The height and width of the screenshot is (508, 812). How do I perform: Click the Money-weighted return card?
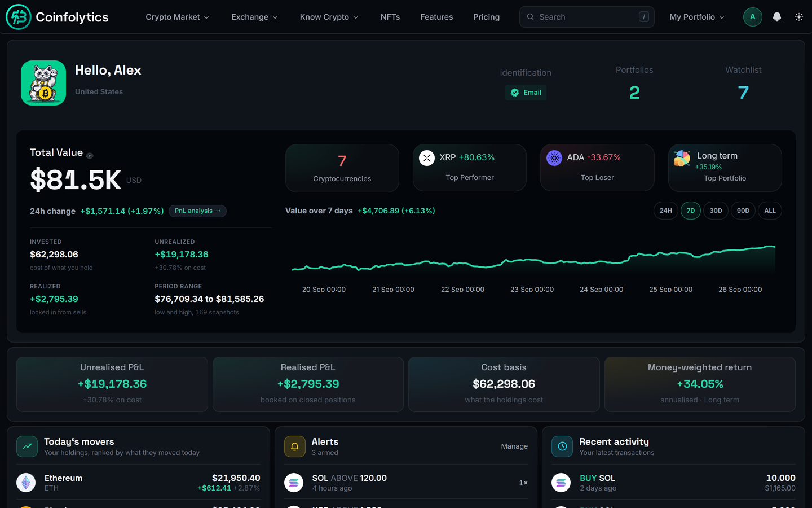pyautogui.click(x=700, y=384)
